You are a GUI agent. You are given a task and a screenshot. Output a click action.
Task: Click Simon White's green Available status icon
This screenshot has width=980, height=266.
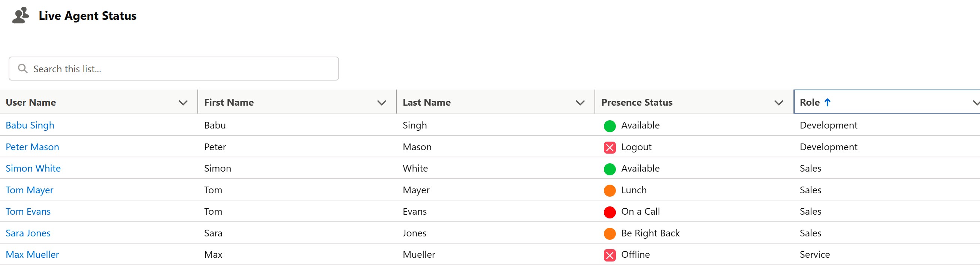[610, 169]
